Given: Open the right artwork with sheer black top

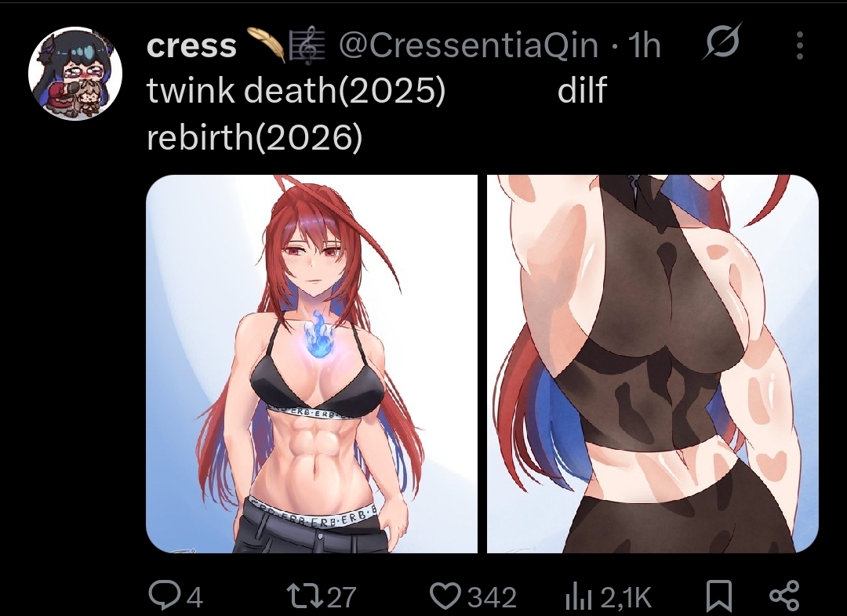Looking at the screenshot, I should point(653,364).
